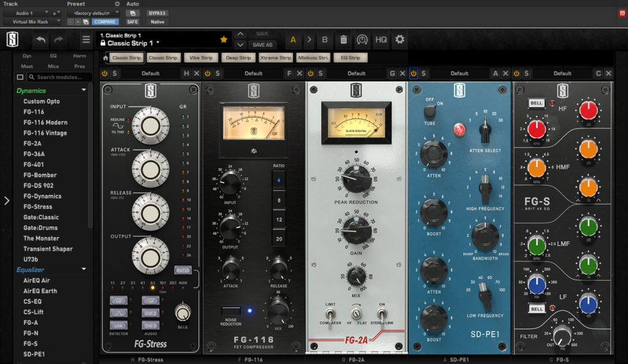
Task: Toggle FG-2A STEREO LINK switch
Action: pos(381,314)
